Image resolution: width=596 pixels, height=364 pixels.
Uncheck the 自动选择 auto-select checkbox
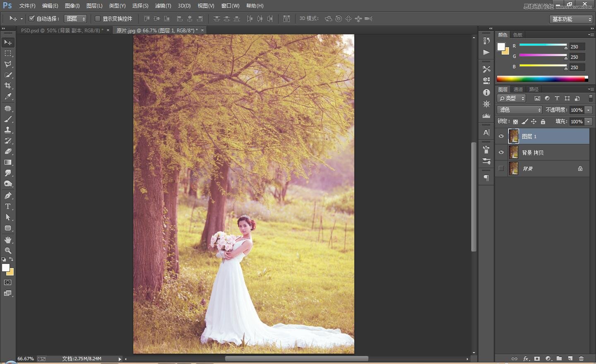pos(31,19)
